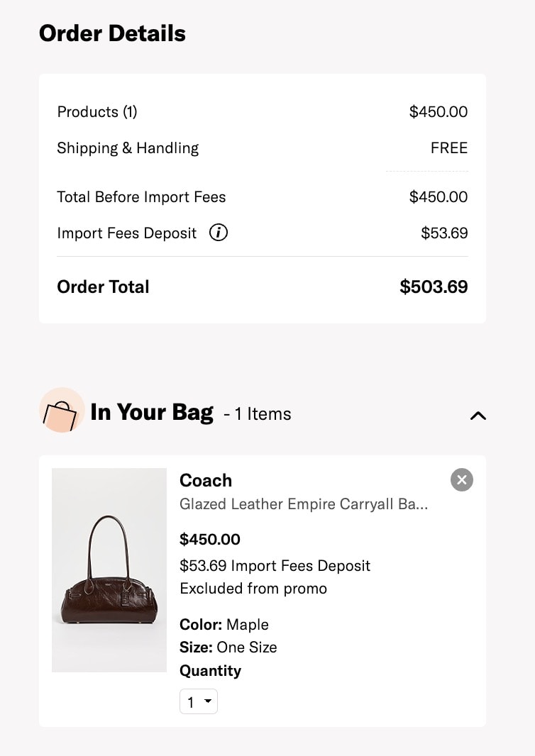Click the Import Fees Deposit label
The image size is (535, 756).
pos(127,233)
